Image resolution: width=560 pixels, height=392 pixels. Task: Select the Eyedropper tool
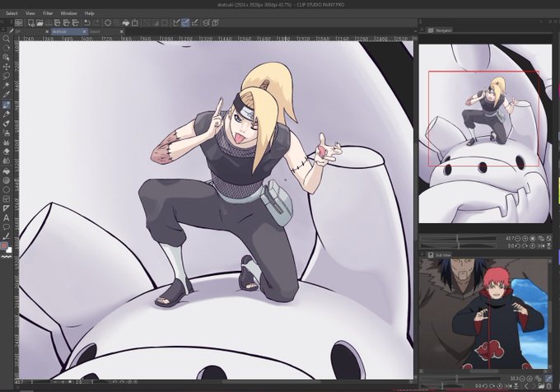(x=6, y=95)
